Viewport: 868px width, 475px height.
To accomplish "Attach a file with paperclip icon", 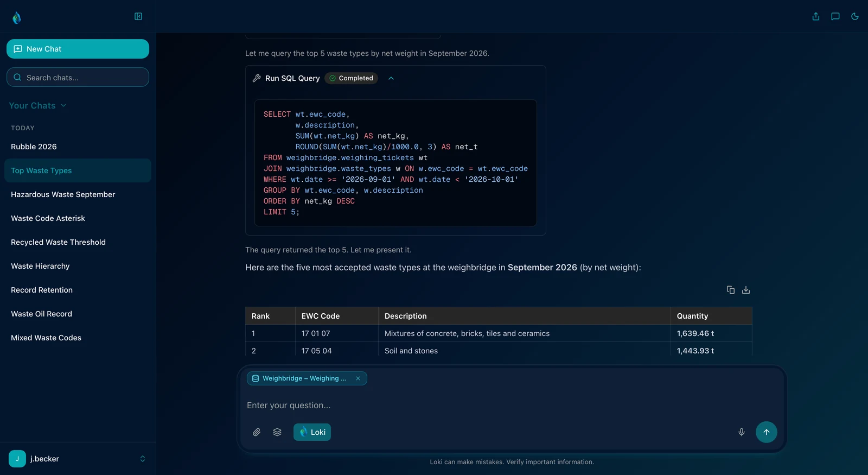I will click(x=257, y=432).
